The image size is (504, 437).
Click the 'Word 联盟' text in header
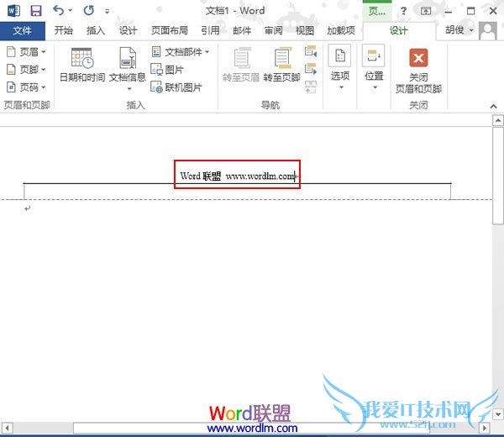point(200,176)
